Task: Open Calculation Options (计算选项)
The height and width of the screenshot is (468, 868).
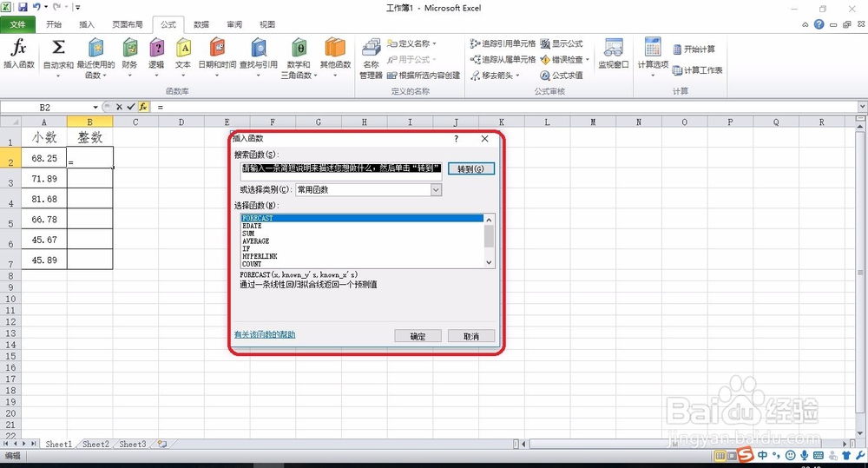Action: (x=653, y=58)
